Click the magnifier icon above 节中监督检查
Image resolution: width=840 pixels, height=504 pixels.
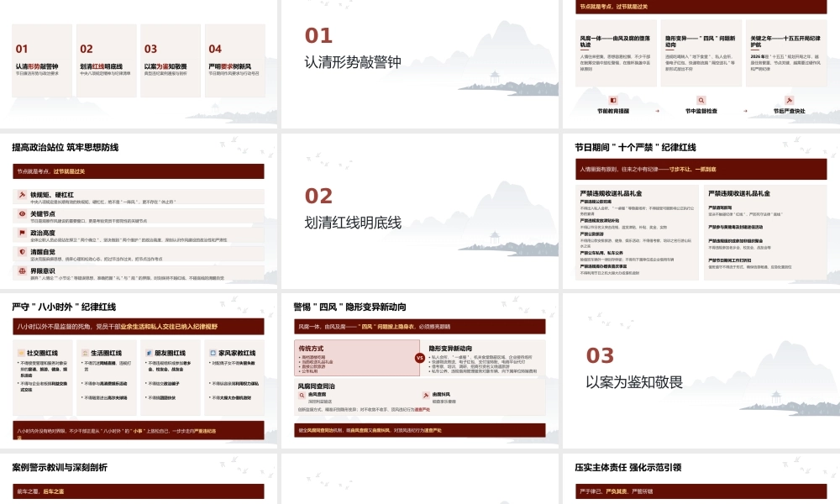(x=701, y=100)
